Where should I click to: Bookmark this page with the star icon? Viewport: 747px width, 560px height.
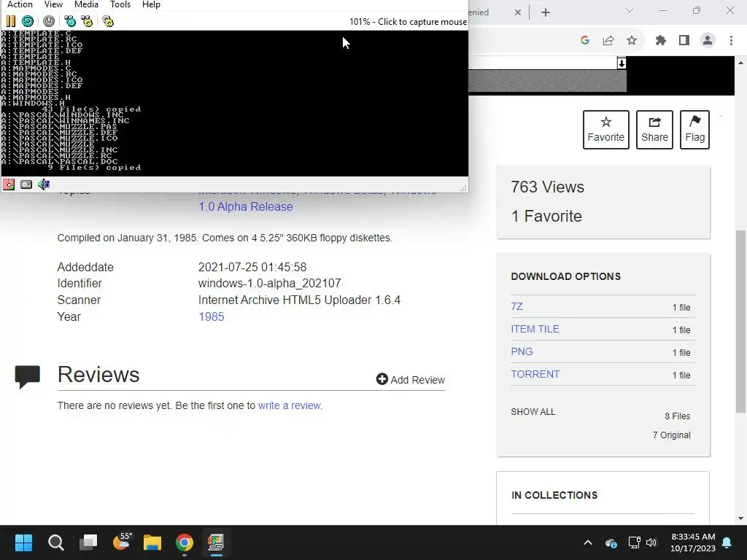(x=632, y=41)
